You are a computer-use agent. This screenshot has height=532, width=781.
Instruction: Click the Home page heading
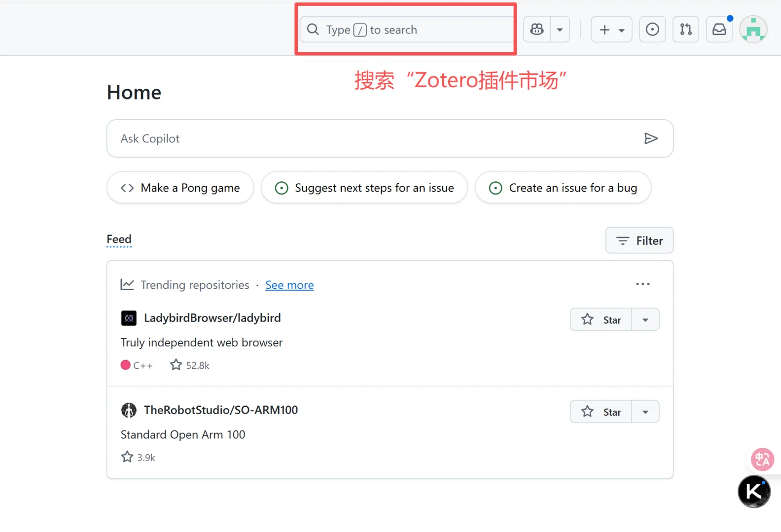click(134, 93)
